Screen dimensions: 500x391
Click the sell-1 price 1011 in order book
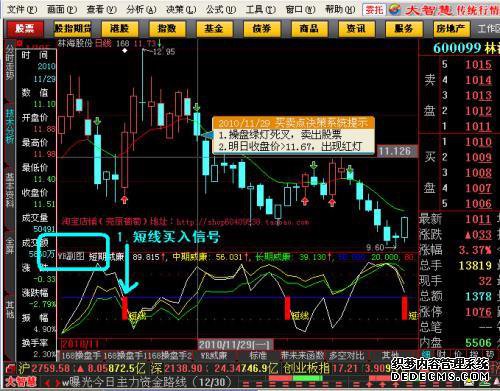click(x=478, y=126)
